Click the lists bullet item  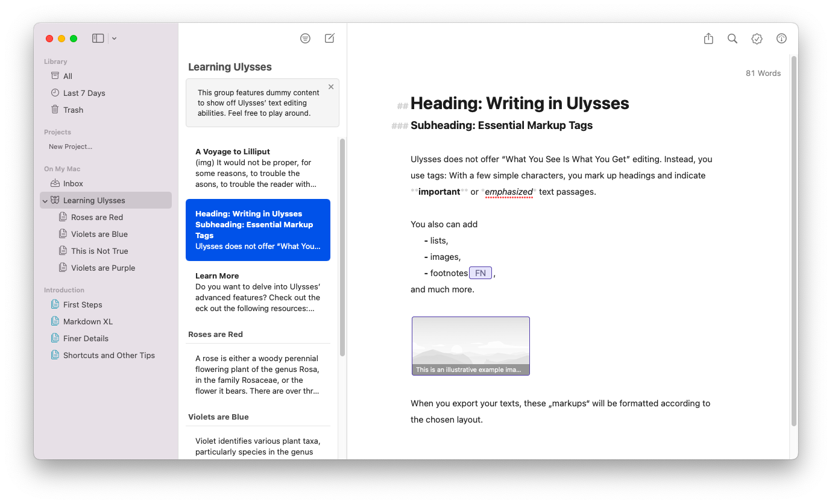[x=439, y=241]
